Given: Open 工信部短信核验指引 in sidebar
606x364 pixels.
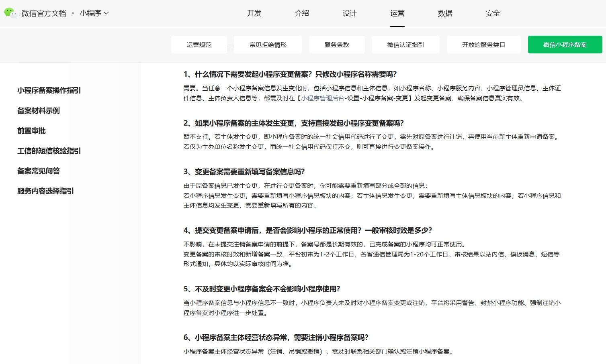Looking at the screenshot, I should 49,151.
